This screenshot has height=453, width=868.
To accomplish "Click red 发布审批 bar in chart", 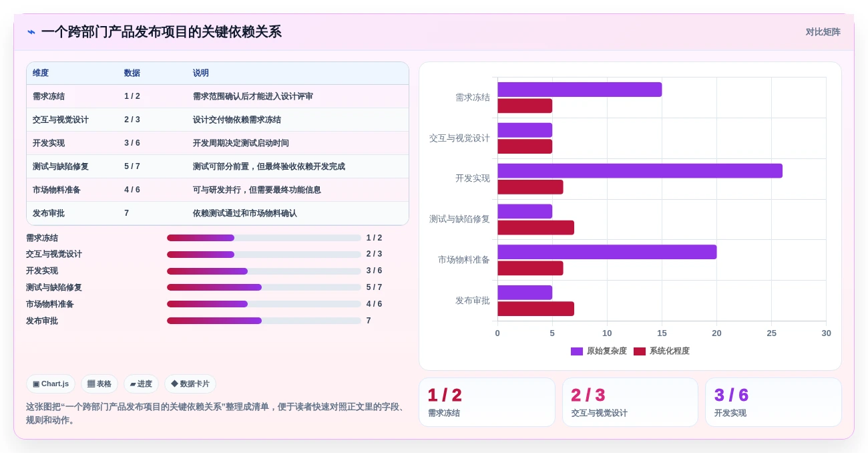I will click(535, 309).
